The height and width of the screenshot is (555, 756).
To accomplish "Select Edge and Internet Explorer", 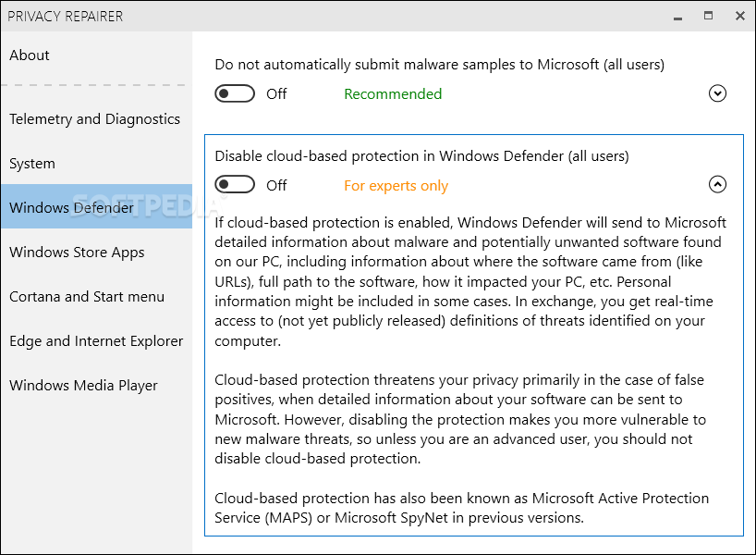I will click(96, 341).
